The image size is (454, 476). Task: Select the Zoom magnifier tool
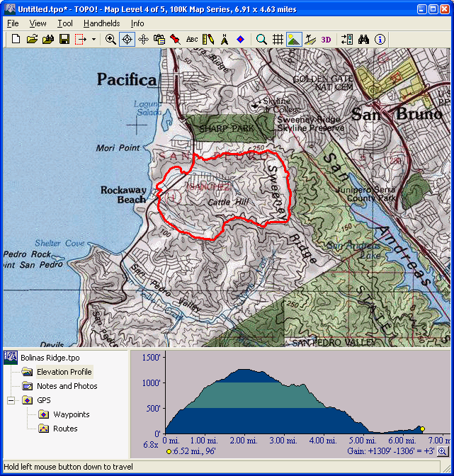110,40
